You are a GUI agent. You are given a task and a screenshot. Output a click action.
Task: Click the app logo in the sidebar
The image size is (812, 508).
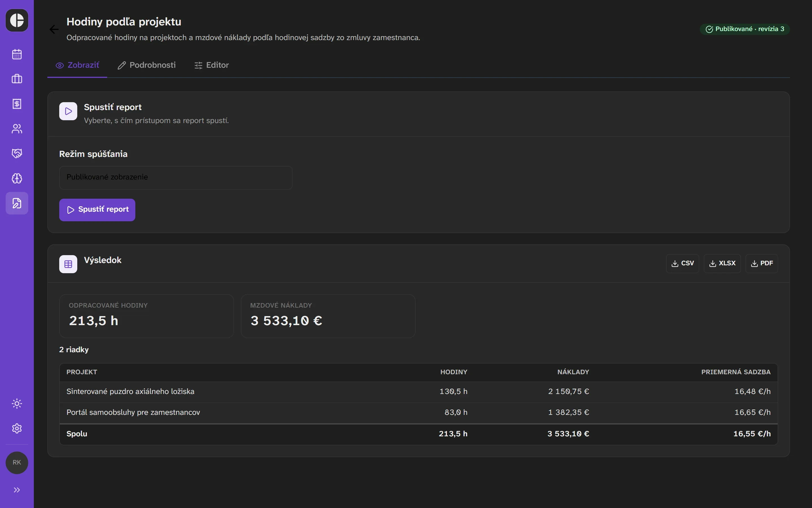pos(17,20)
